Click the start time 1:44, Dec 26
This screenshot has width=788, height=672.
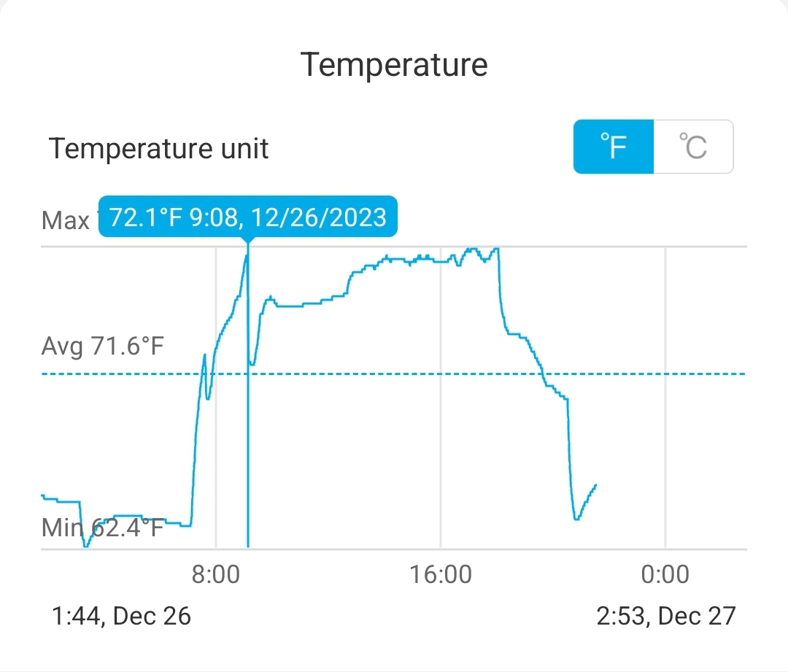[x=121, y=616]
